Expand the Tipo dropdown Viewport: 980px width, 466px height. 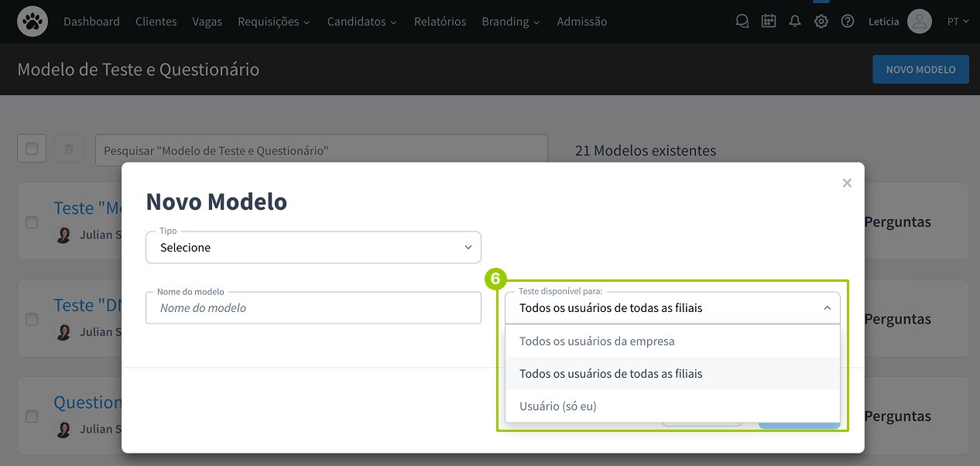[x=313, y=248]
